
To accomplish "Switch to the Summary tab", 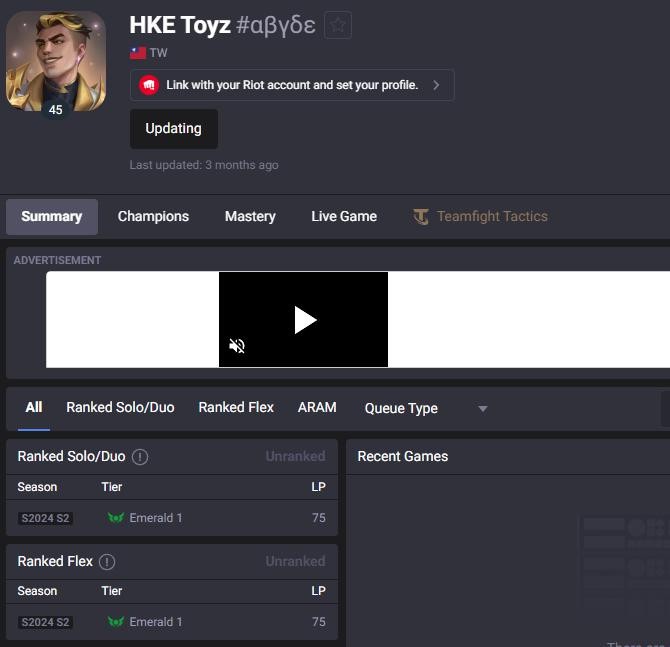I will [52, 217].
